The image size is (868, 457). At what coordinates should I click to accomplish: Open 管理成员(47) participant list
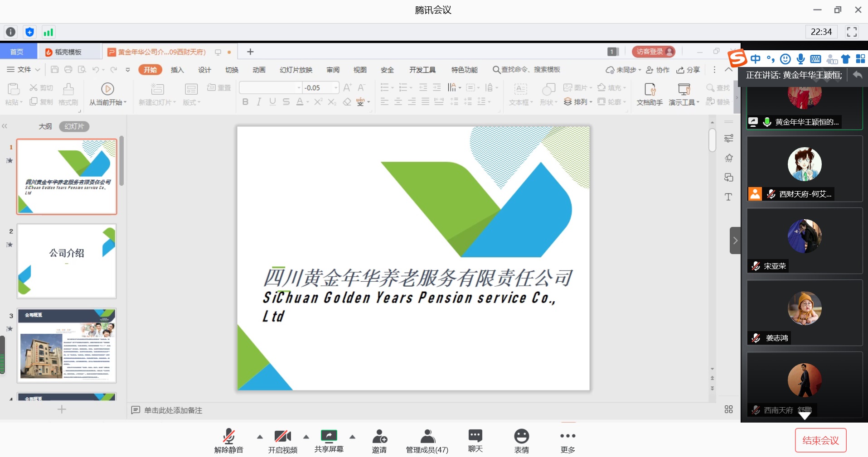426,439
